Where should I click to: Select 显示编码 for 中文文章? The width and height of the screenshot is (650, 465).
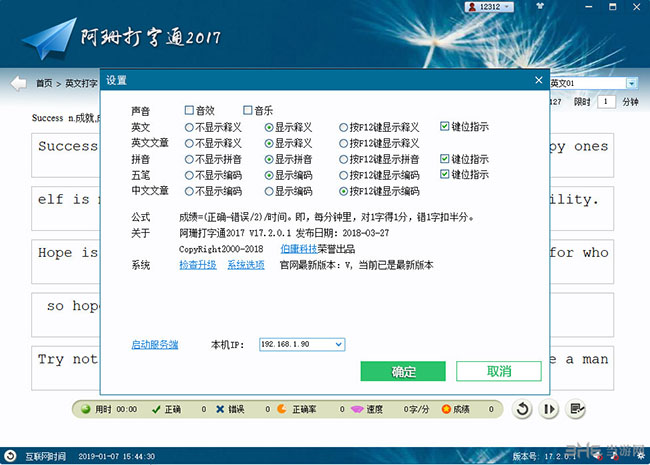[269, 191]
